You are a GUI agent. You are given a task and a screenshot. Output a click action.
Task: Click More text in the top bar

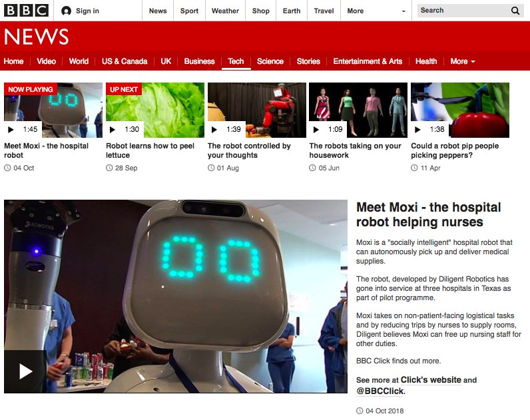click(356, 11)
